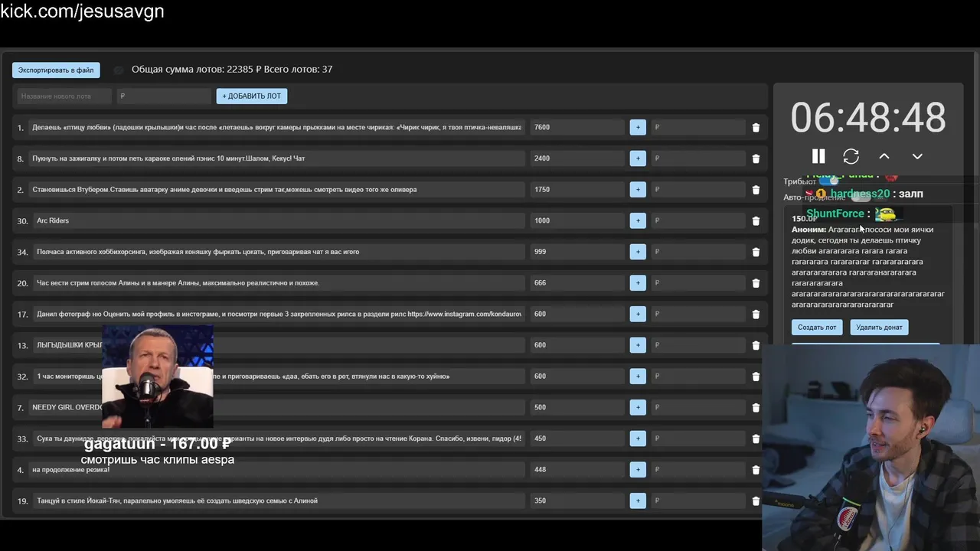Click the donation alert video thumbnail
The width and height of the screenshot is (980, 551).
(x=158, y=377)
